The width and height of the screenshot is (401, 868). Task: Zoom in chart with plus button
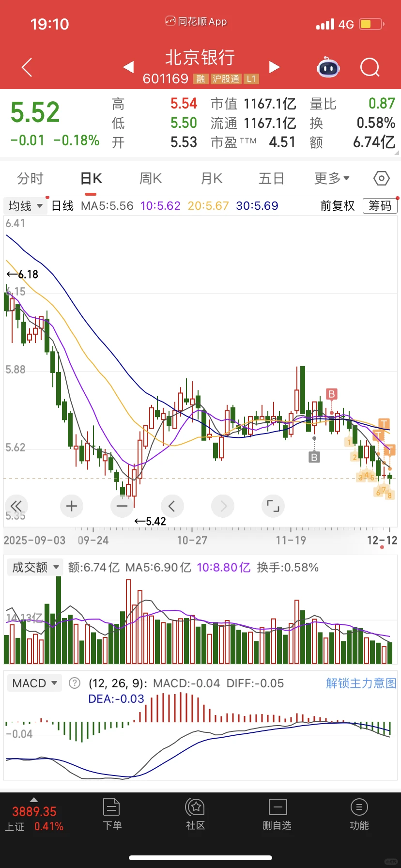click(72, 506)
